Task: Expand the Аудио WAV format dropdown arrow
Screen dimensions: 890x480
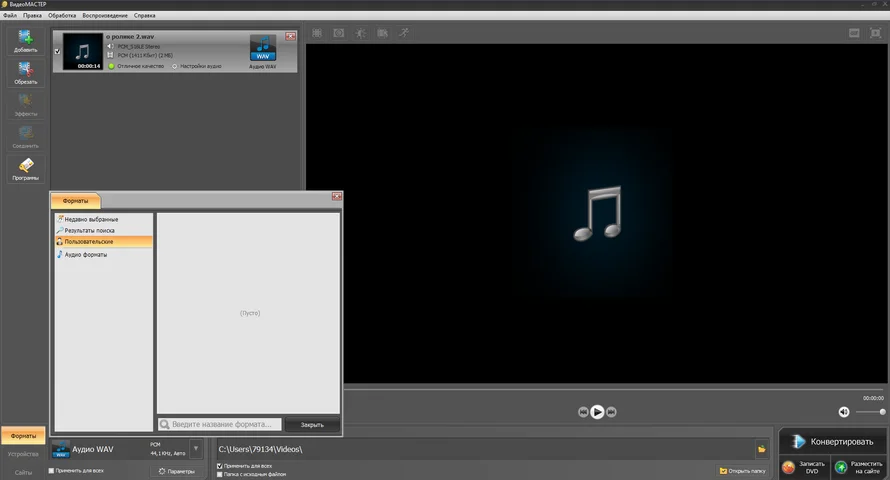Action: [x=196, y=450]
